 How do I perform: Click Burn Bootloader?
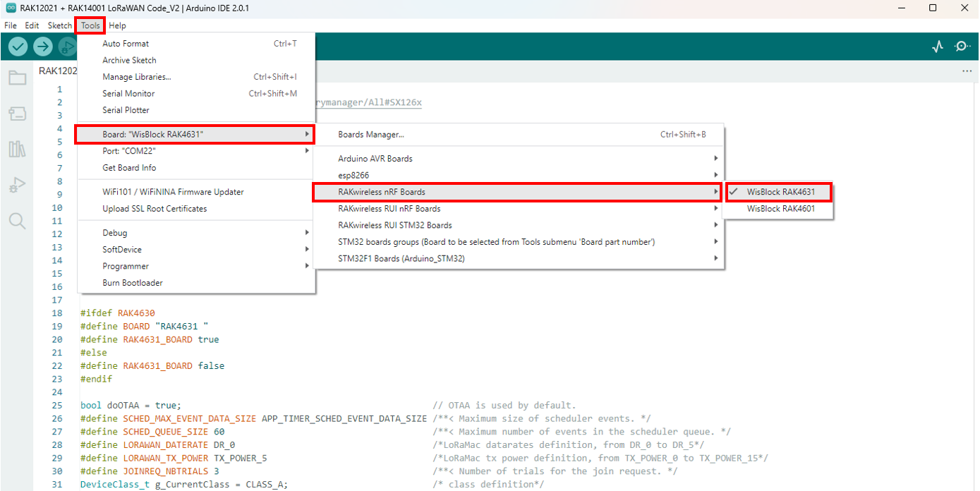coord(196,283)
